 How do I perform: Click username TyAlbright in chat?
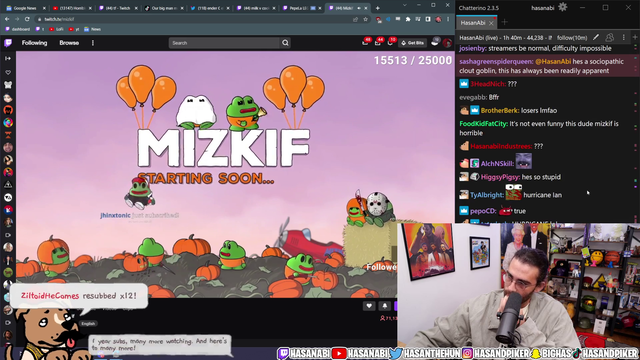tap(487, 195)
